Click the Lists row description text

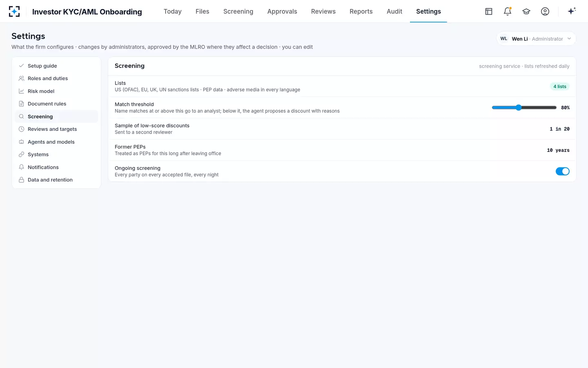[x=207, y=90]
